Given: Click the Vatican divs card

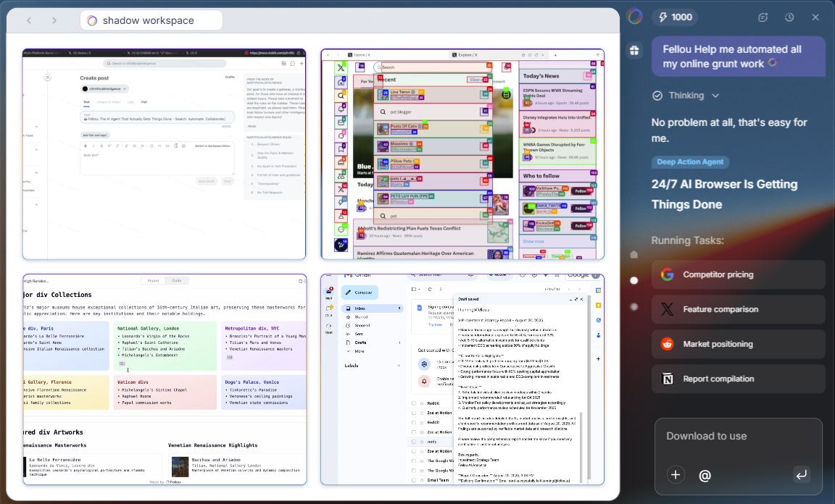Looking at the screenshot, I should click(165, 392).
